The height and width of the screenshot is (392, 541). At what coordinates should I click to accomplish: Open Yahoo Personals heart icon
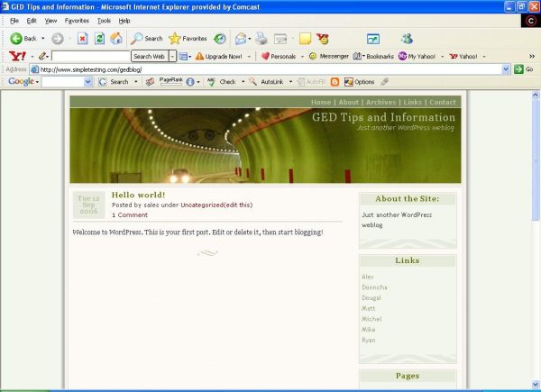[x=265, y=56]
